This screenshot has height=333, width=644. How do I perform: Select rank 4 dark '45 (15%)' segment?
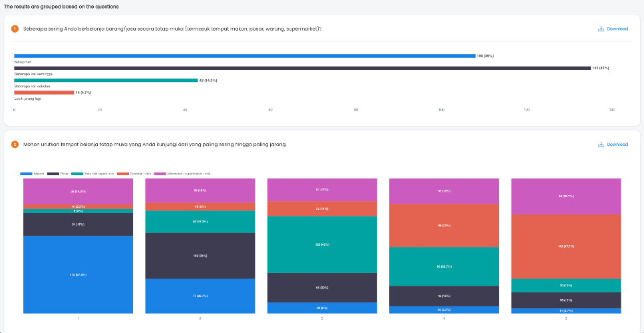pos(444,296)
